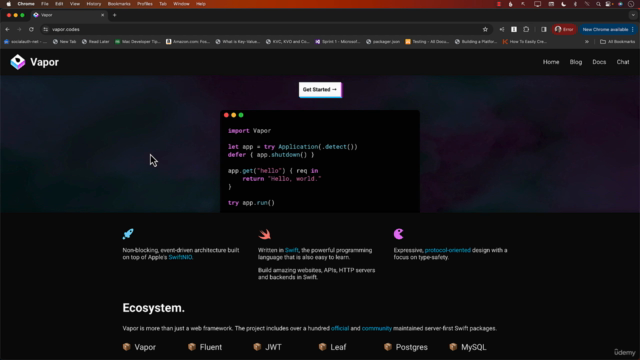Image resolution: width=640 pixels, height=360 pixels.
Task: Open Spotlight search in the menu bar
Action: click(x=598, y=4)
